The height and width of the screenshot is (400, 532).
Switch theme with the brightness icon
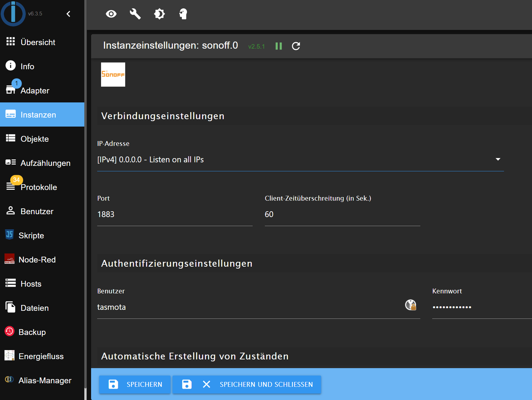(x=159, y=14)
